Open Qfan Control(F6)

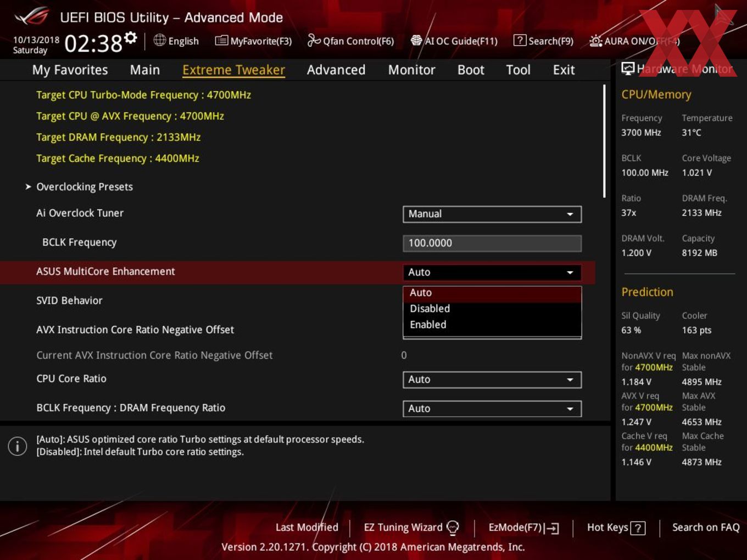(x=350, y=41)
